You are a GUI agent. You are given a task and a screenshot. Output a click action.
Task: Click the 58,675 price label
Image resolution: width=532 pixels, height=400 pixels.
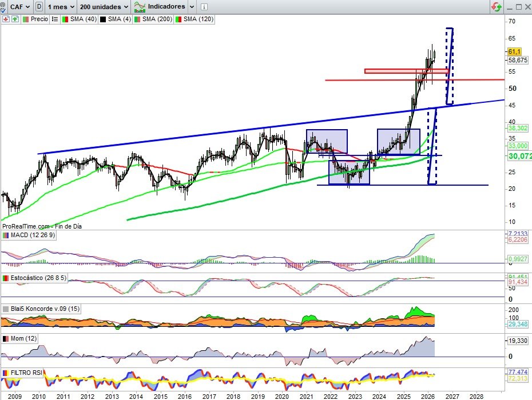(518, 60)
